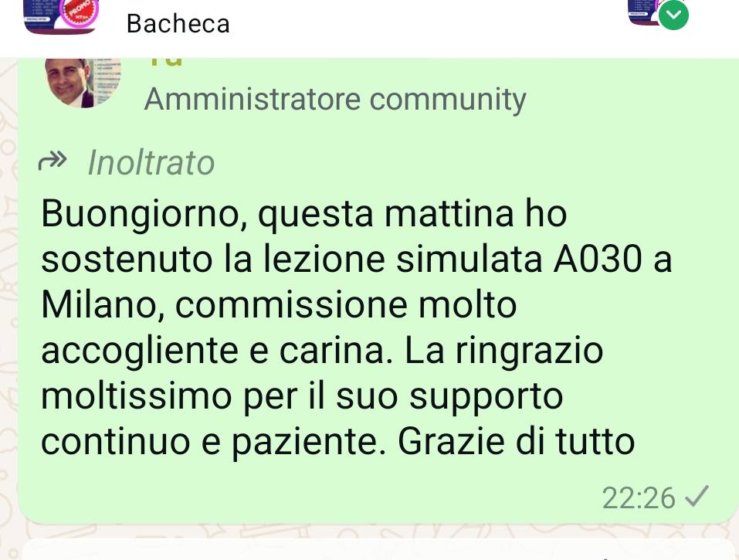Viewport: 739px width, 560px height.
Task: Tap the word paziente in the message
Action: [x=305, y=442]
